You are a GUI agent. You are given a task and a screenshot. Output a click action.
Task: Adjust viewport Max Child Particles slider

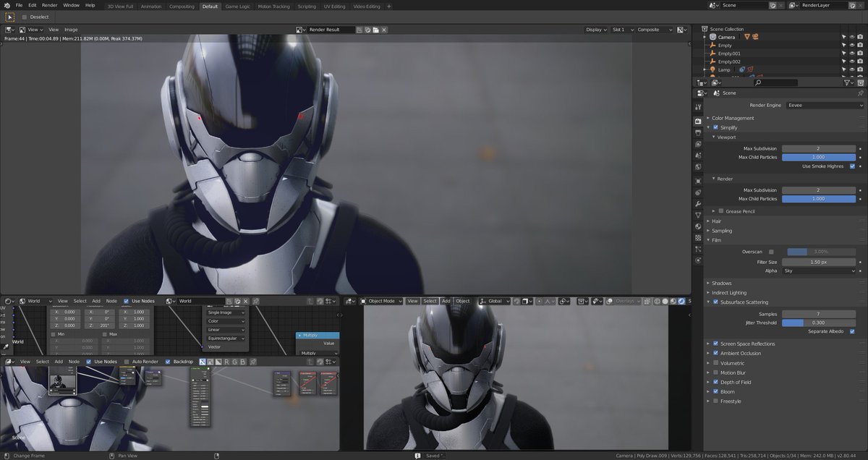(819, 157)
